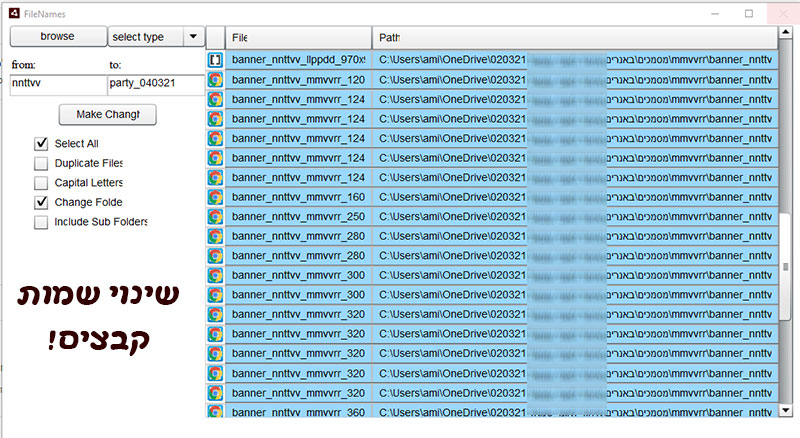Click Chrome icon of first banner_nnttvv_mmvvrr_300 row
Viewport: 800px width, 438px height.
click(215, 275)
